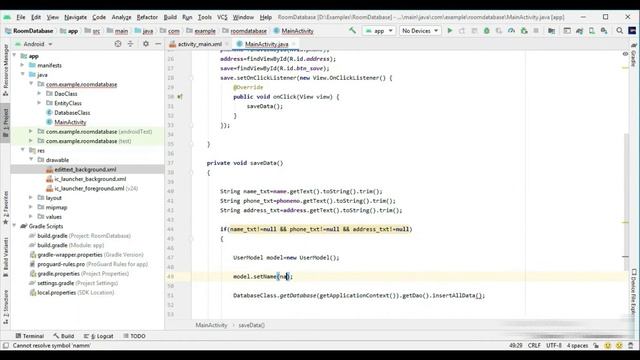Click line 49 position indicator 49:29
The image size is (640, 360).
(516, 345)
